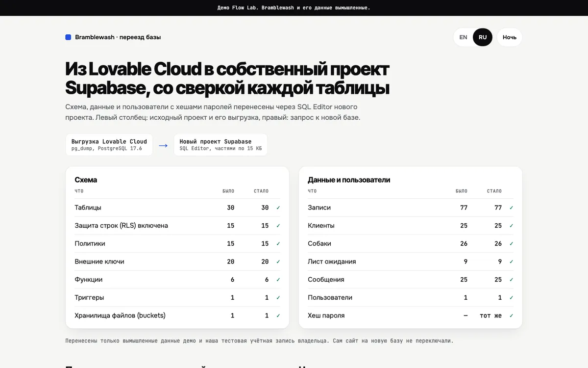The width and height of the screenshot is (588, 368).
Task: Click the СТАЛО value 9 for Лист ожидания
Action: [x=500, y=262]
